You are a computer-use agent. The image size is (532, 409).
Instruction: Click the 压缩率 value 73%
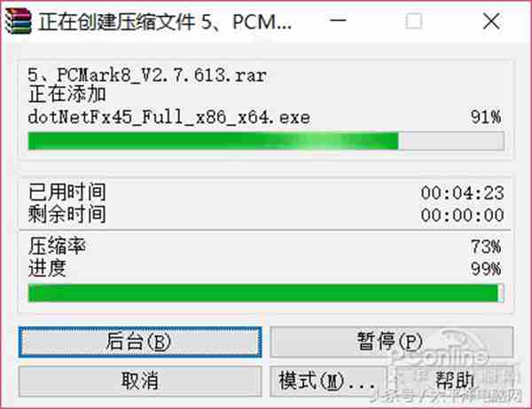tap(486, 247)
